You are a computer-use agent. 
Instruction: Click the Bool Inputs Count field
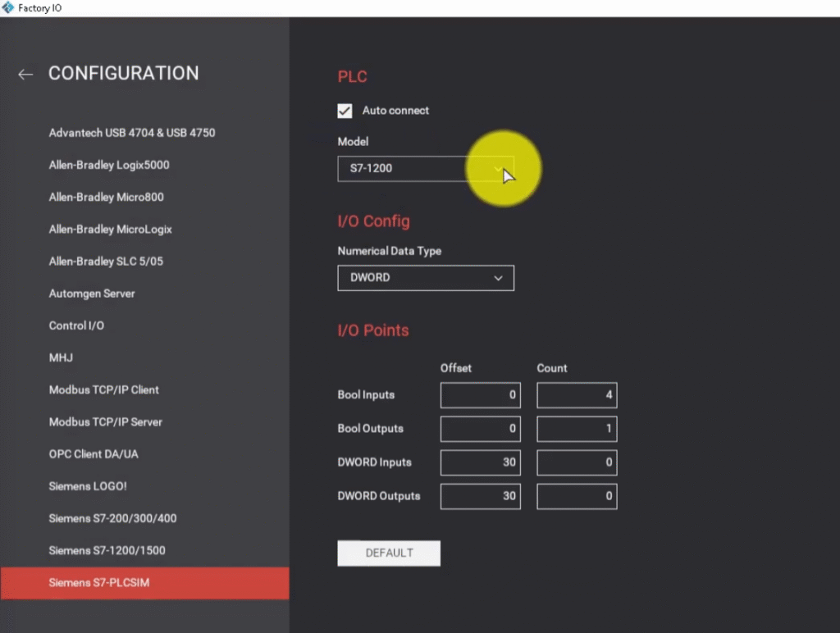pyautogui.click(x=577, y=395)
